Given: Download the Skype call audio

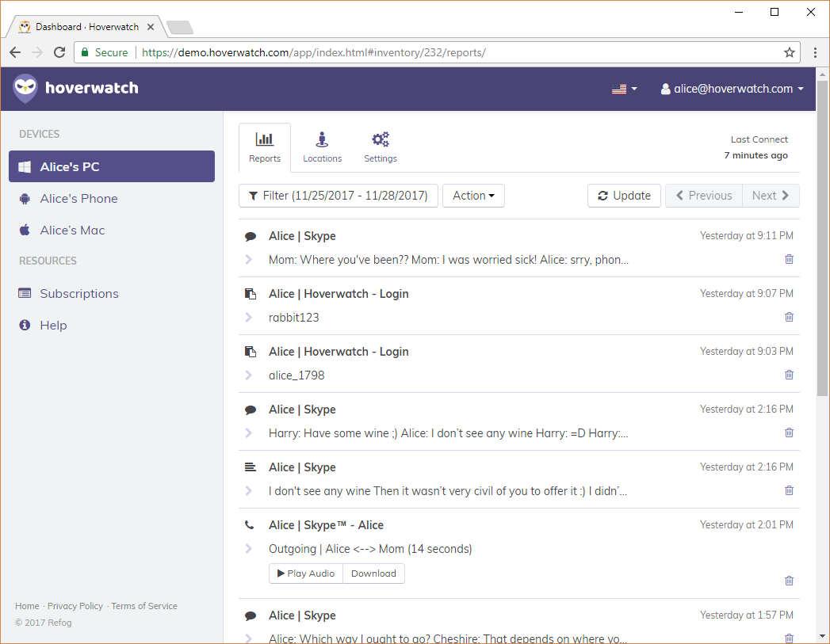Looking at the screenshot, I should click(373, 574).
